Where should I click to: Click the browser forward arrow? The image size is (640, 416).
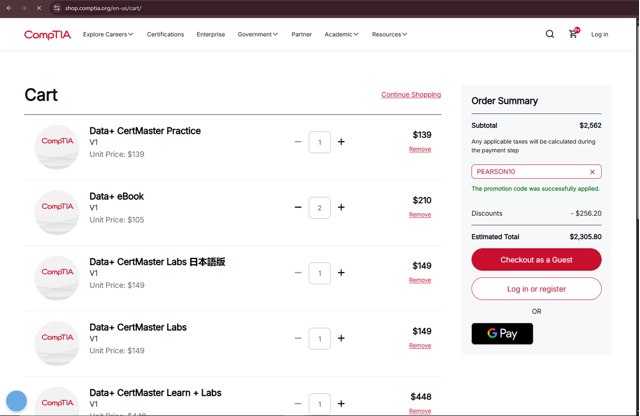coord(24,8)
